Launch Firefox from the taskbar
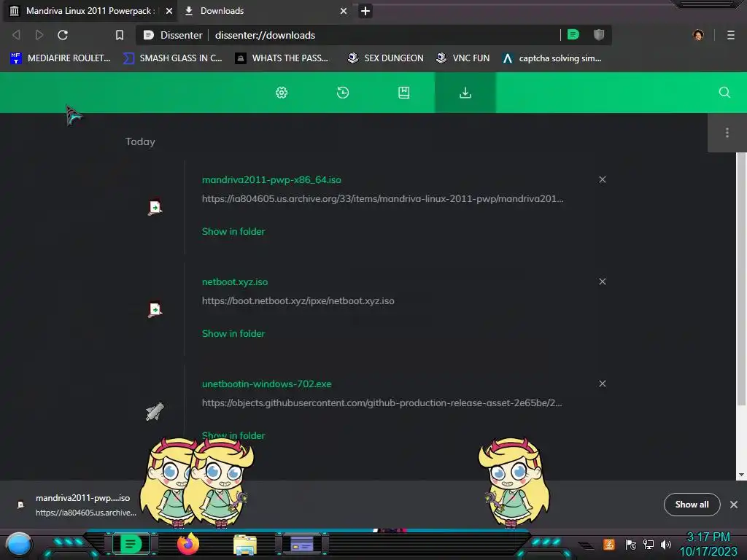The width and height of the screenshot is (747, 560). coord(187,544)
